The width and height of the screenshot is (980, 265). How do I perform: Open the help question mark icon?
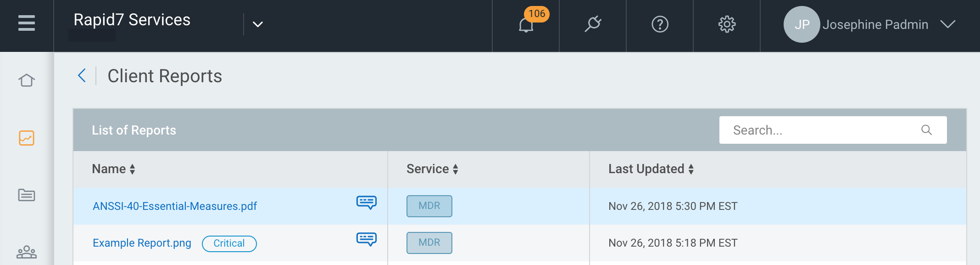coord(660,24)
